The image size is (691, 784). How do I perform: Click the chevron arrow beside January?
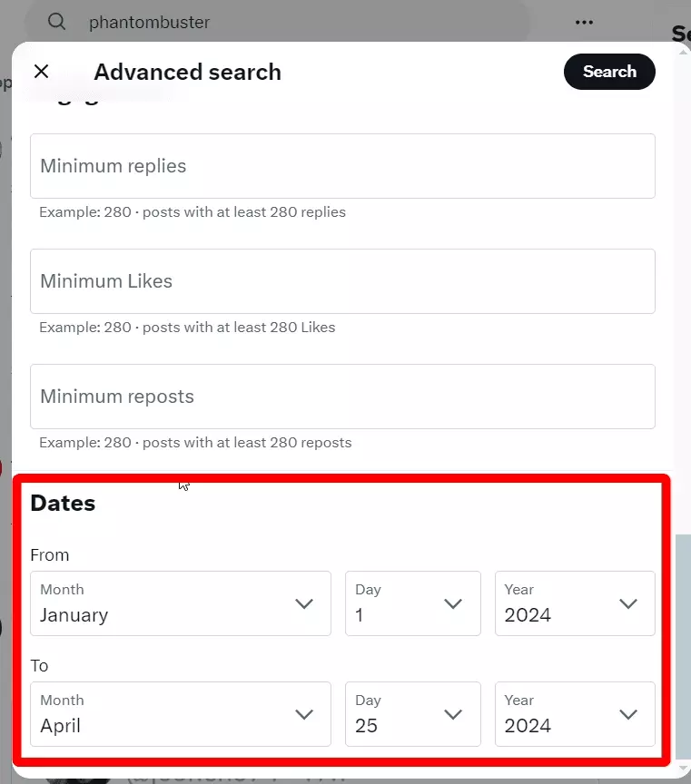click(x=304, y=604)
